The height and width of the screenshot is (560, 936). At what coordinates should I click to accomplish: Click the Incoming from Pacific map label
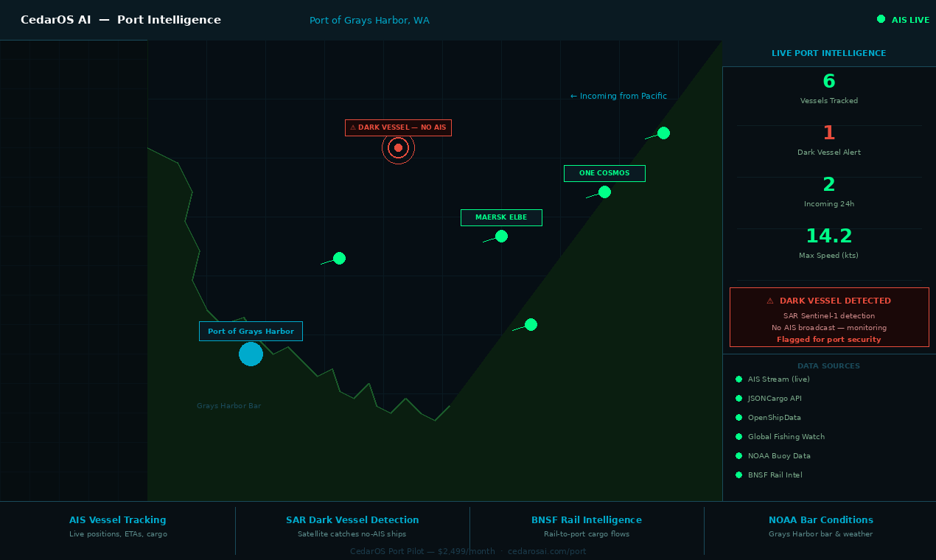[x=618, y=96]
